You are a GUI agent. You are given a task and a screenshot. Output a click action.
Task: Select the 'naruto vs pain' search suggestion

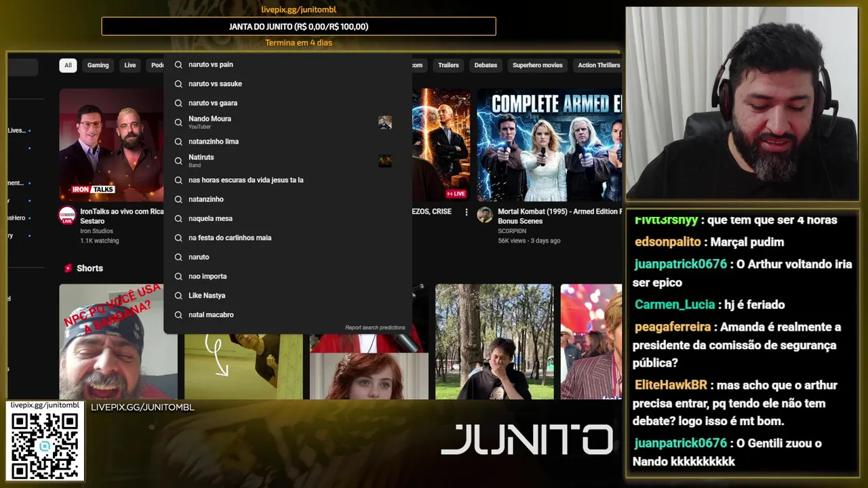click(x=288, y=64)
